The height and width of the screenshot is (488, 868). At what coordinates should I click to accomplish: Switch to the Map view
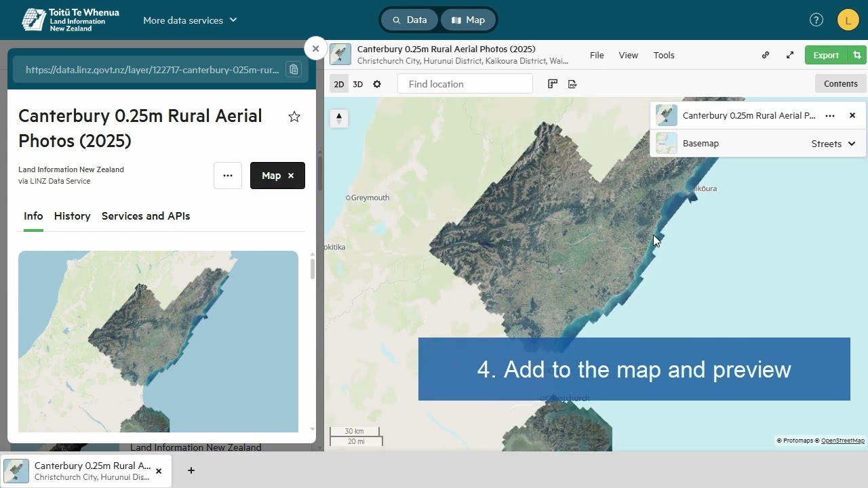(469, 20)
